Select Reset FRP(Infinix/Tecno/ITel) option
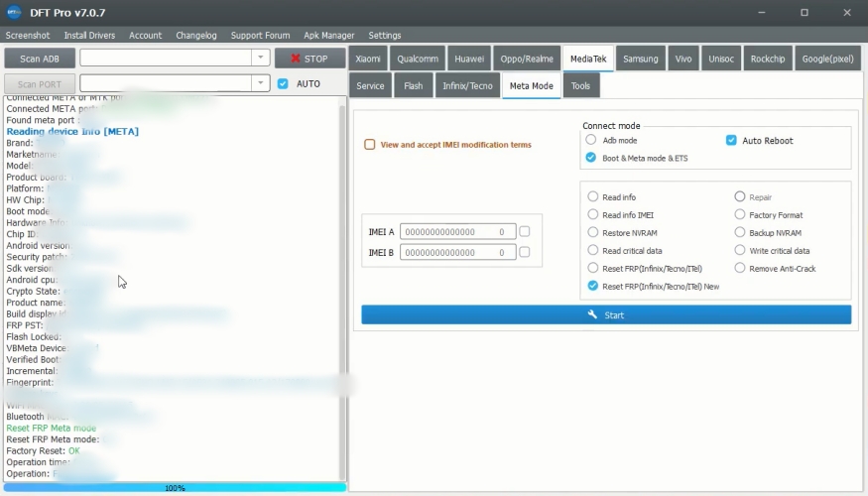The width and height of the screenshot is (868, 496). point(593,268)
